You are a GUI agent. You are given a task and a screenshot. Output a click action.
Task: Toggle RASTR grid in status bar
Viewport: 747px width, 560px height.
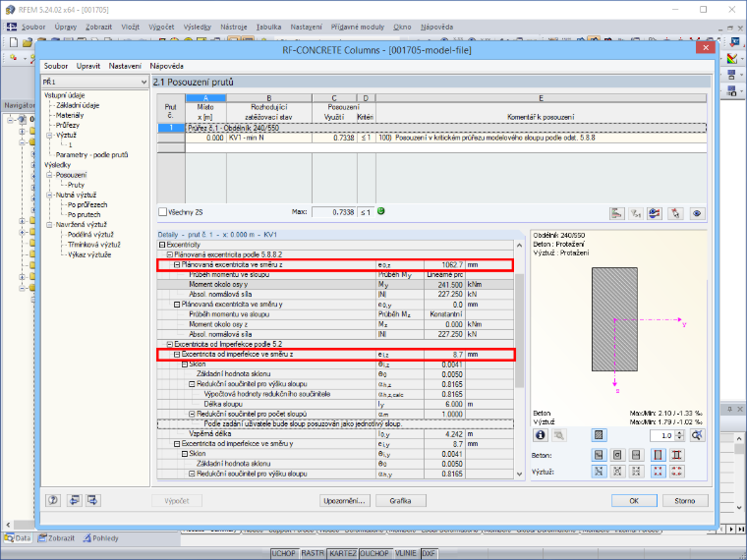click(x=313, y=553)
